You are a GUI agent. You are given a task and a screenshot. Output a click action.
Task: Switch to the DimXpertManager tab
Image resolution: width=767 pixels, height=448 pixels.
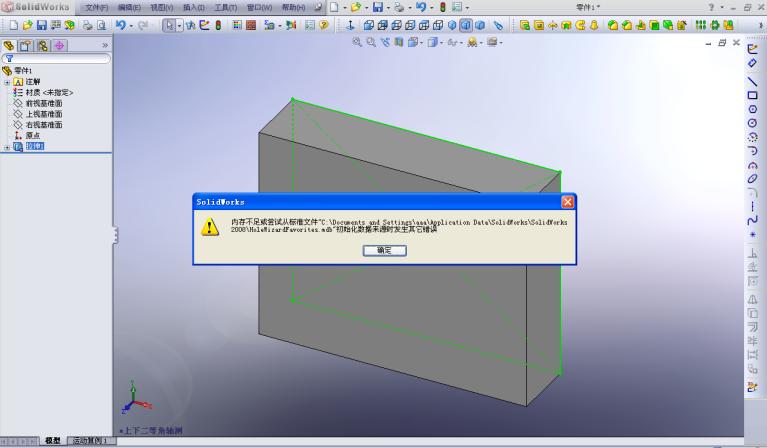(60, 45)
